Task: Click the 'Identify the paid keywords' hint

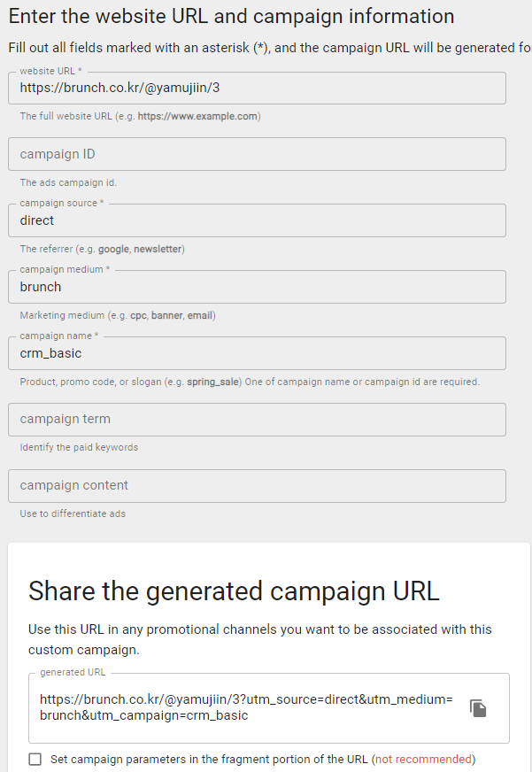Action: 79,447
